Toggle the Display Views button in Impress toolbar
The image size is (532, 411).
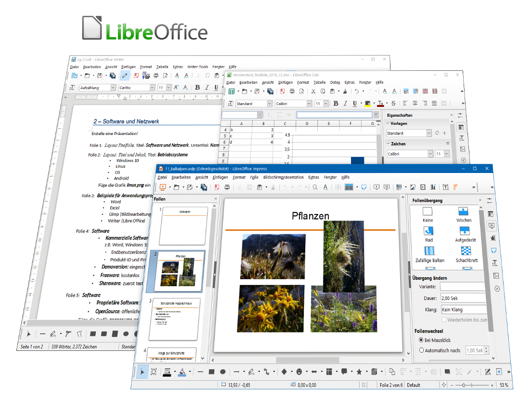(349, 187)
